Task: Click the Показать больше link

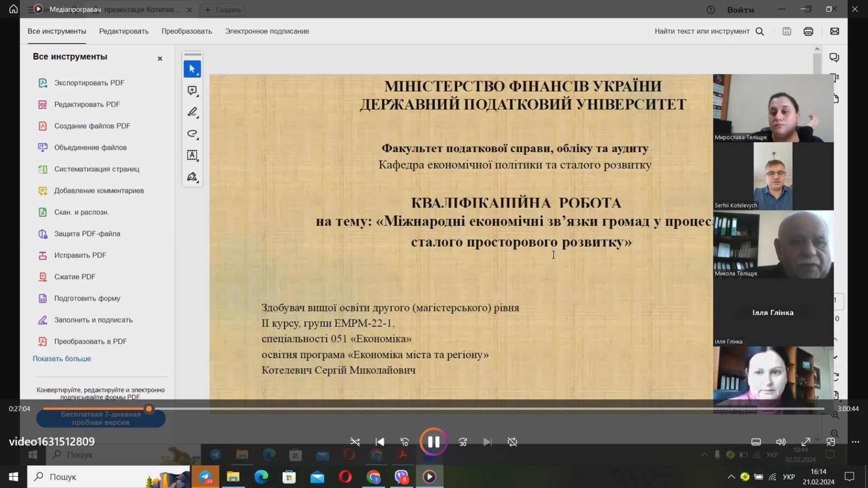Action: (x=62, y=358)
